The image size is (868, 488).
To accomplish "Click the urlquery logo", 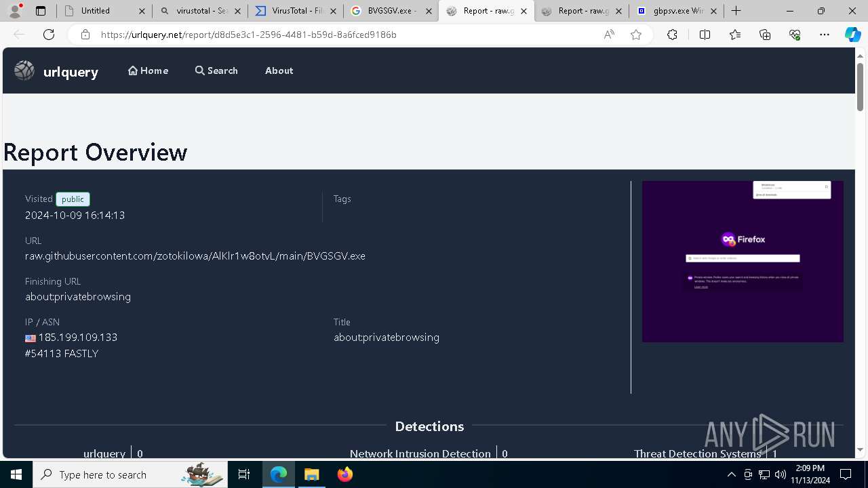I will (x=56, y=70).
